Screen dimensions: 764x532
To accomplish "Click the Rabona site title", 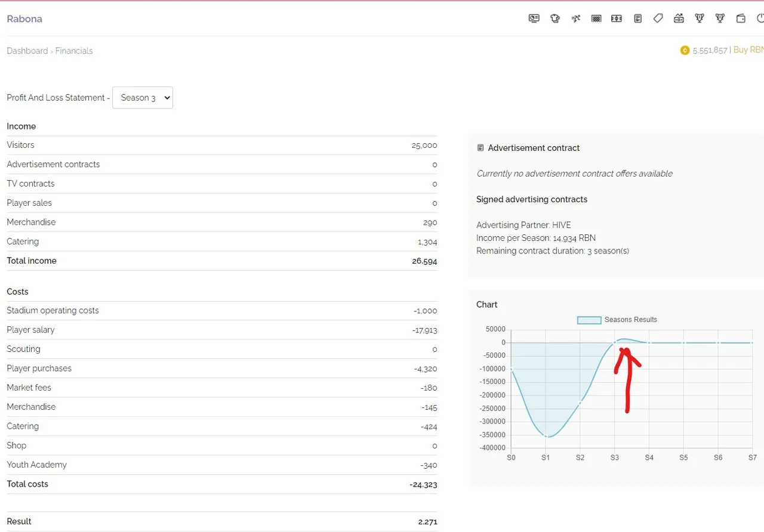I will click(24, 19).
